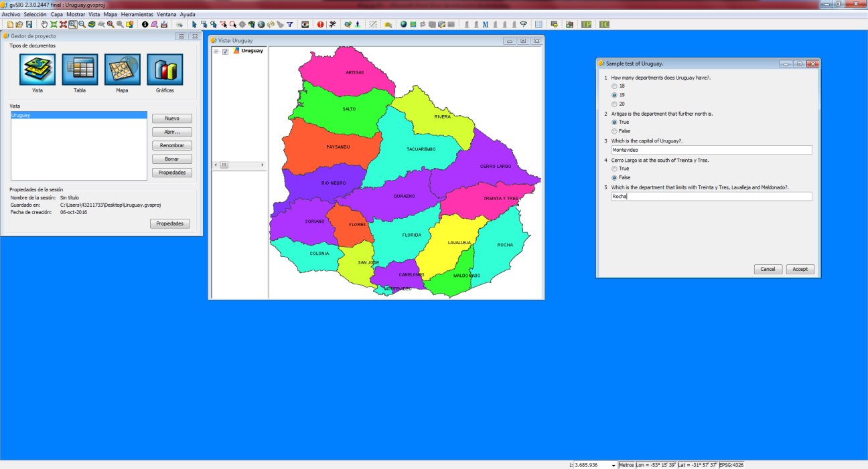The height and width of the screenshot is (469, 868).
Task: Select the Mapa document type icon
Action: click(x=122, y=70)
